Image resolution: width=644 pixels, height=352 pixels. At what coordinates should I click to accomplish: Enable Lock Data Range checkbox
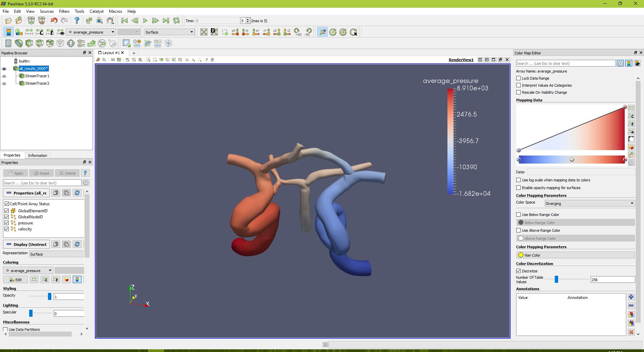pos(519,78)
